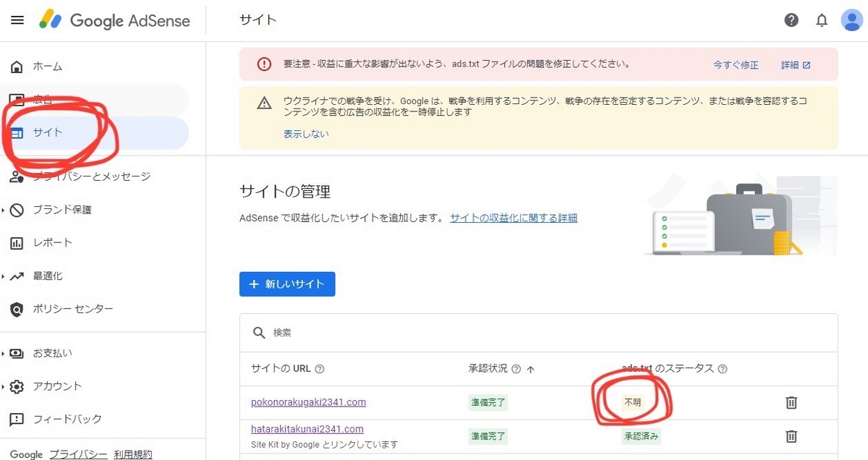868x460 pixels.
Task: Click the 最適化 trend icon
Action: pyautogui.click(x=17, y=276)
